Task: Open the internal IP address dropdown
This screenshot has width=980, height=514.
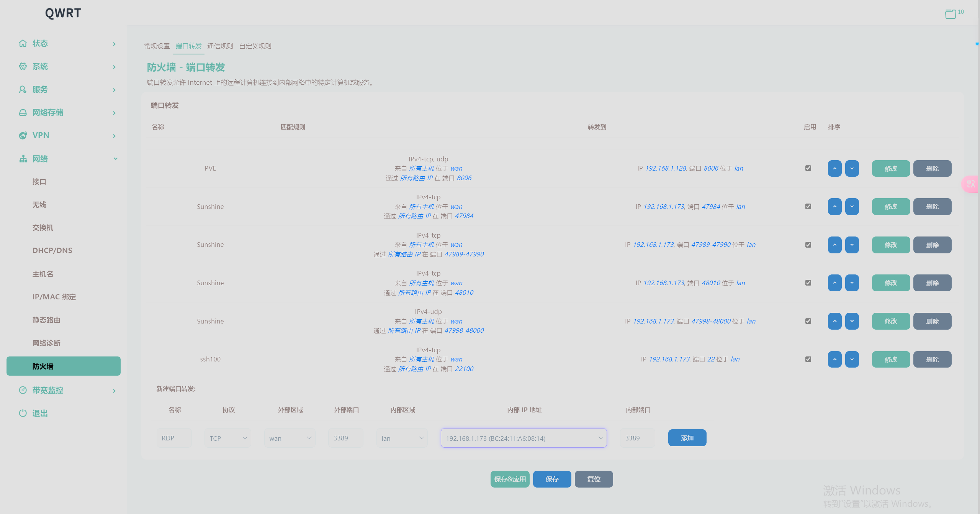Action: click(524, 438)
